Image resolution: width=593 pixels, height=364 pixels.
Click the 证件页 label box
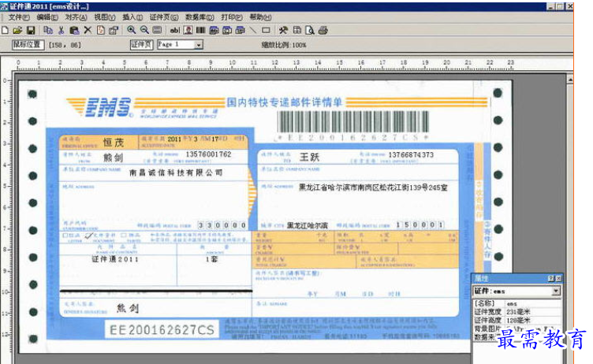(x=141, y=45)
